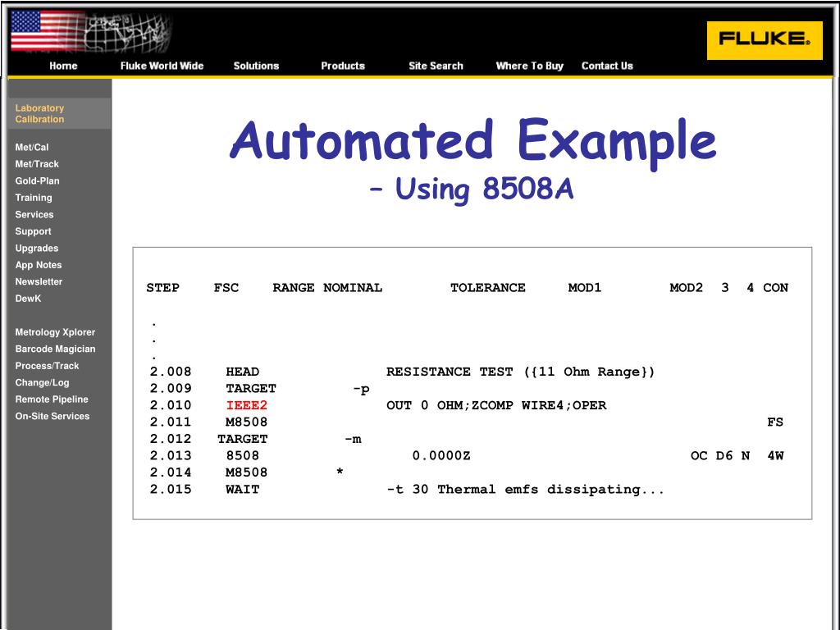Open Training sidebar link
This screenshot has height=630, width=840.
(34, 198)
